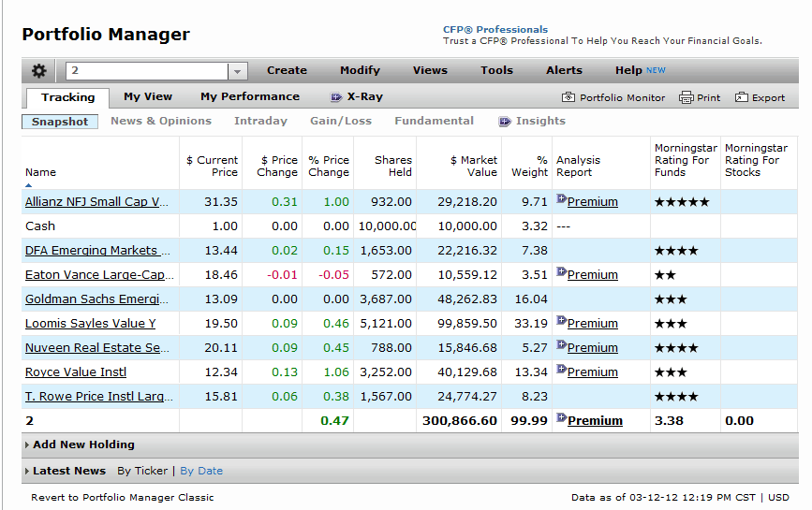This screenshot has height=510, width=812.
Task: Click the X-Ray tab icon
Action: [x=336, y=97]
